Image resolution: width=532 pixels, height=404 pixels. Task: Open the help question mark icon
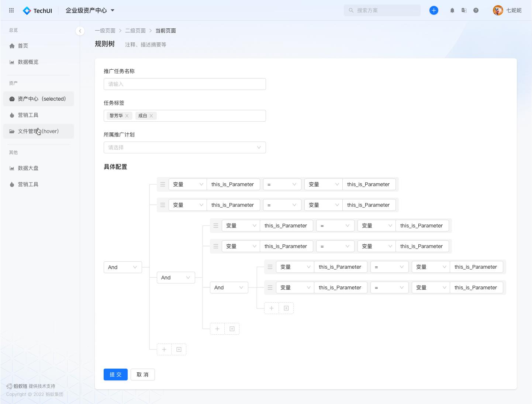476,10
